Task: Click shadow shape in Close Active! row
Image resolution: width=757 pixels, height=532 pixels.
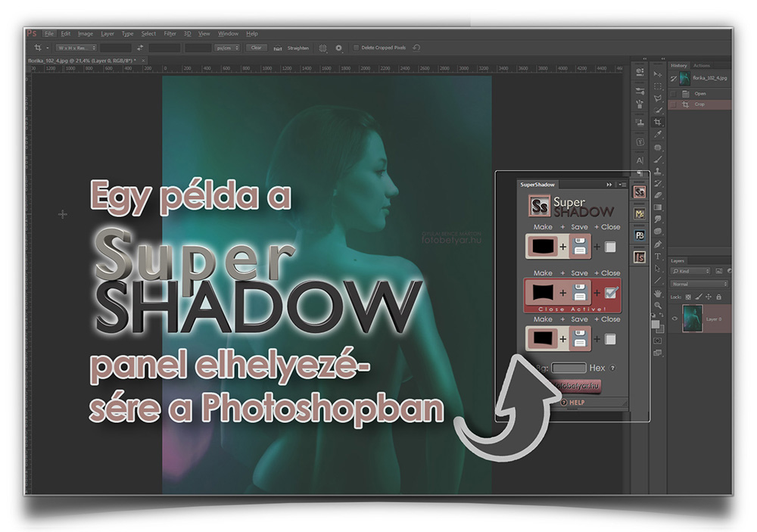Action: (x=542, y=293)
